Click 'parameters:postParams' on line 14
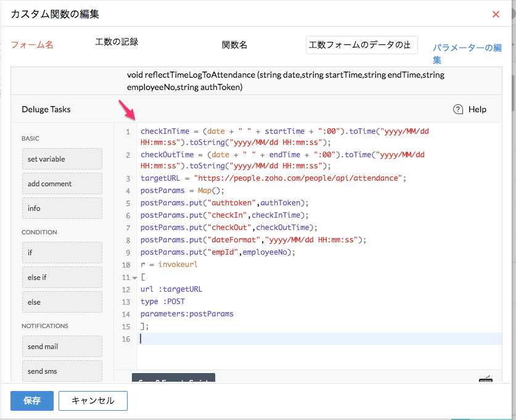 pos(187,314)
